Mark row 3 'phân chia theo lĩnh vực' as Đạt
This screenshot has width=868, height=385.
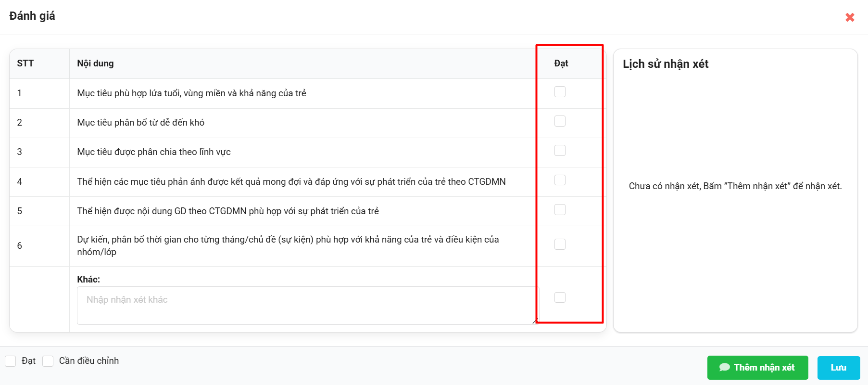[560, 151]
